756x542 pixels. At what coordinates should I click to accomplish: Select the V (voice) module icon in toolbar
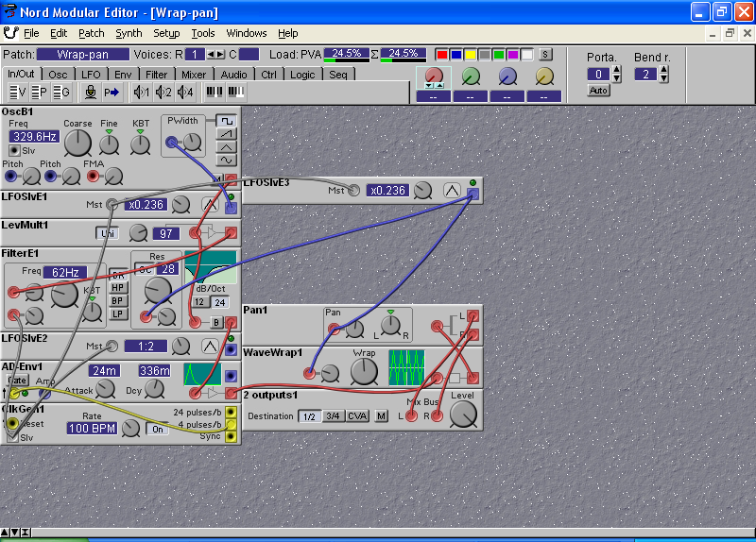pos(18,92)
